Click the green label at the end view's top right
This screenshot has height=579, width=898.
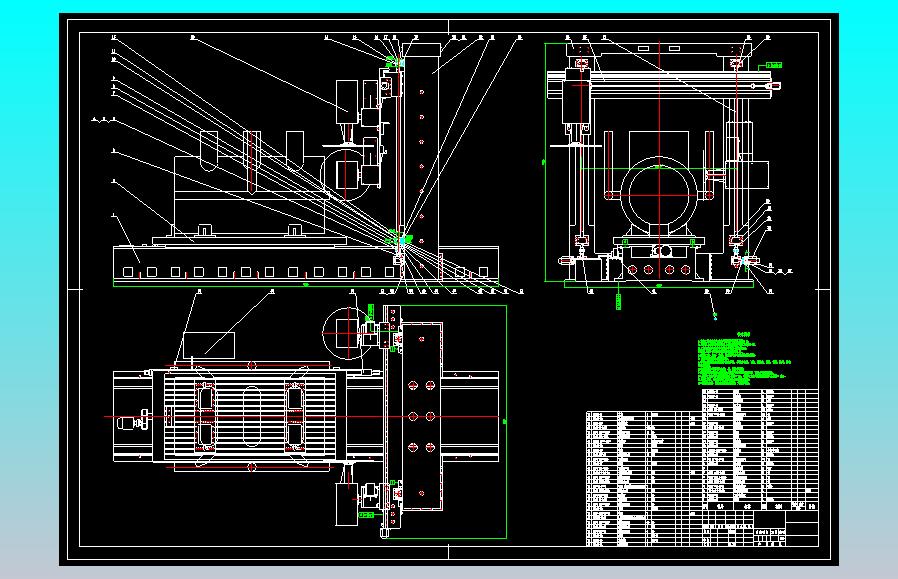(x=774, y=65)
